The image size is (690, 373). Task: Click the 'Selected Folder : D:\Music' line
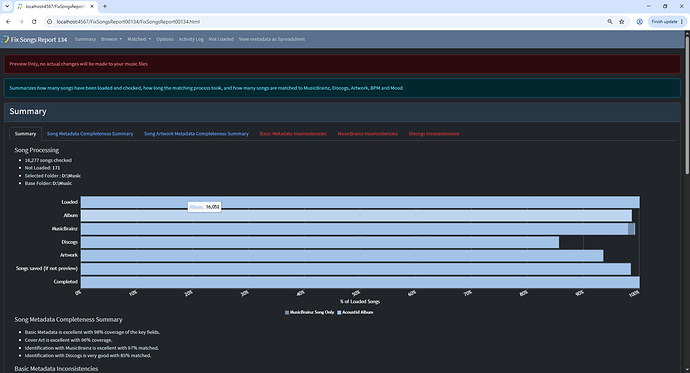tap(53, 176)
